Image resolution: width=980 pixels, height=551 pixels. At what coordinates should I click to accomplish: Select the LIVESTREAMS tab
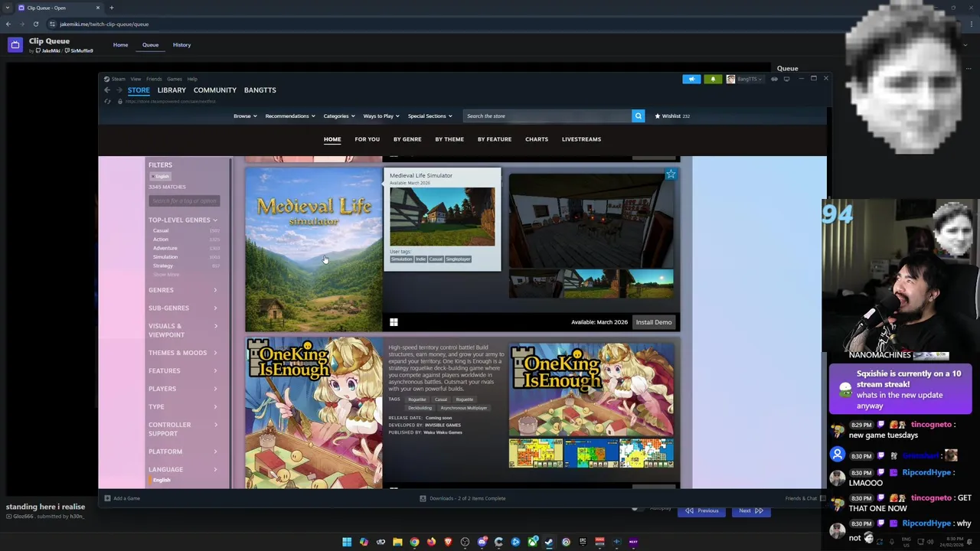[x=581, y=139]
